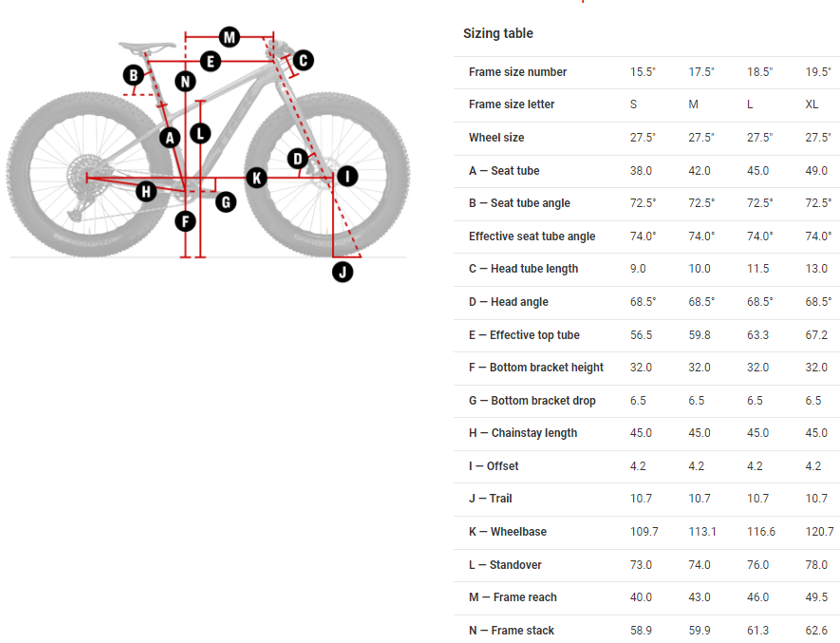Select the K — Wheelbase row label
840x643 pixels.
(x=508, y=532)
